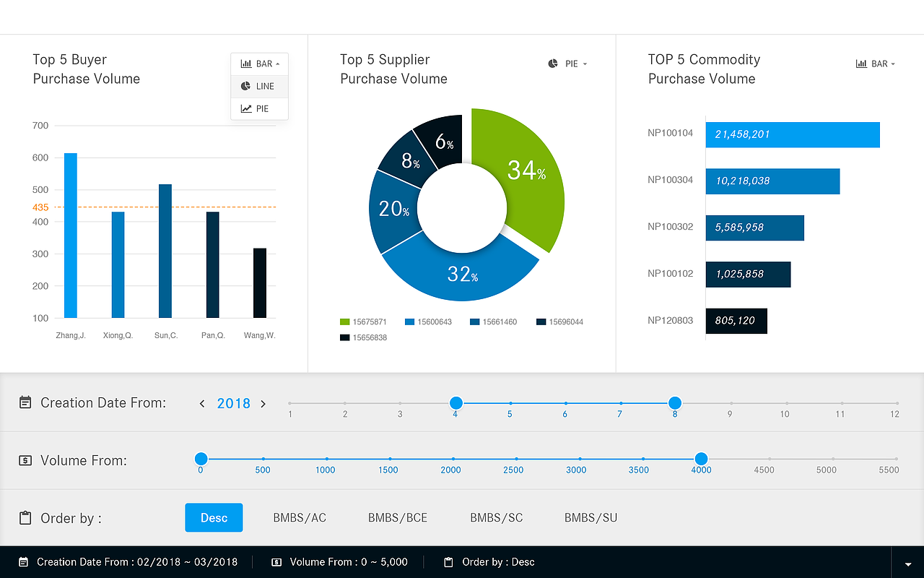
Task: Click the NP120803 bar showing 805,120
Action: [x=736, y=321]
